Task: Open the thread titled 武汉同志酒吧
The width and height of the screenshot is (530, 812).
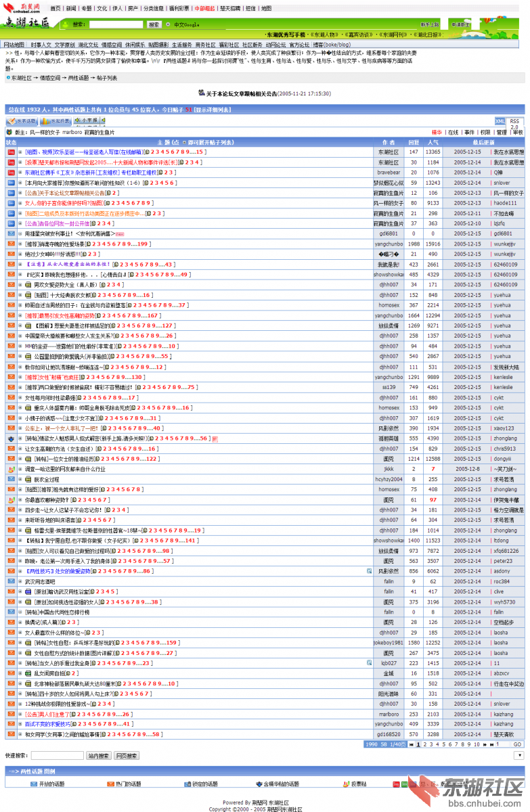Action: point(40,581)
